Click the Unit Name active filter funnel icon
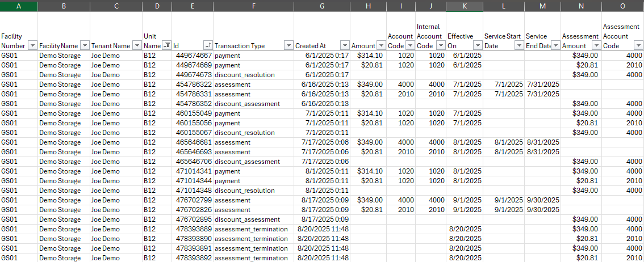The height and width of the screenshot is (262, 644). tap(166, 46)
